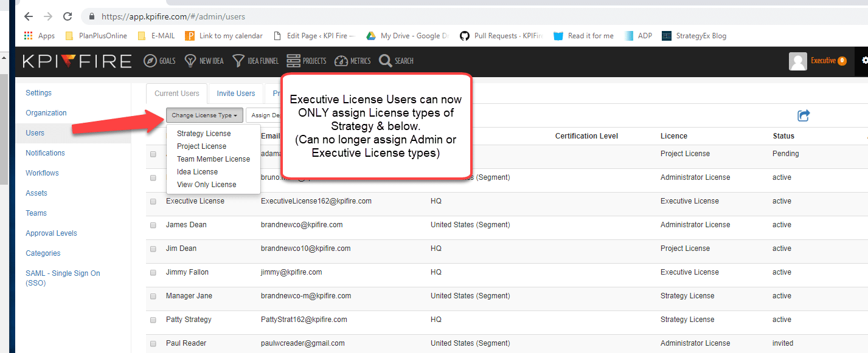Screen dimensions: 868x353
Task: Check the box for James Dean
Action: (153, 225)
